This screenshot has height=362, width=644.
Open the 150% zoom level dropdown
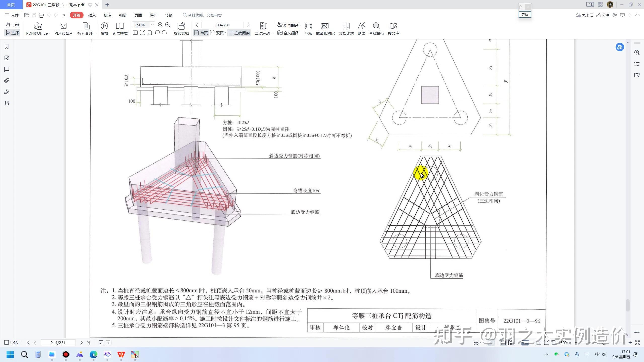(152, 25)
